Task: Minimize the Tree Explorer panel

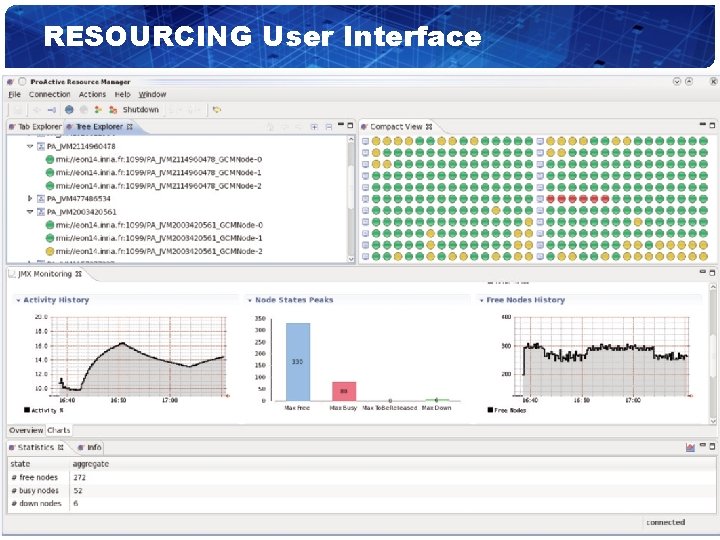Action: coord(341,124)
